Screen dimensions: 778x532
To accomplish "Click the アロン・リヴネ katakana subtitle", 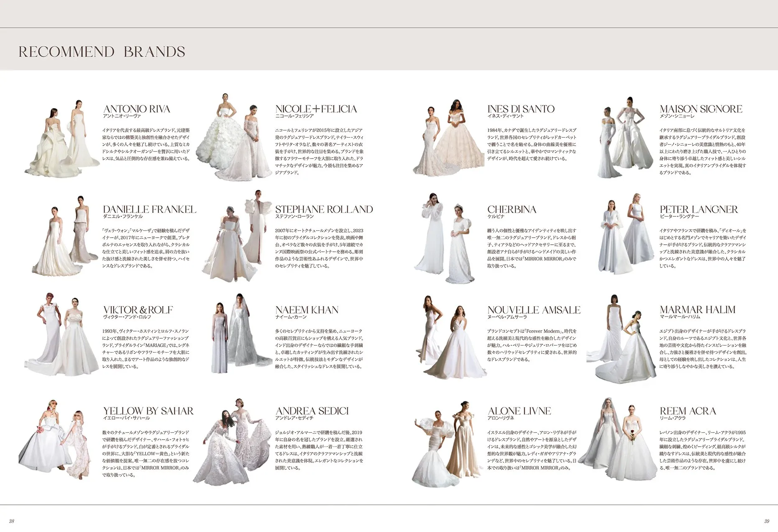I will (501, 418).
